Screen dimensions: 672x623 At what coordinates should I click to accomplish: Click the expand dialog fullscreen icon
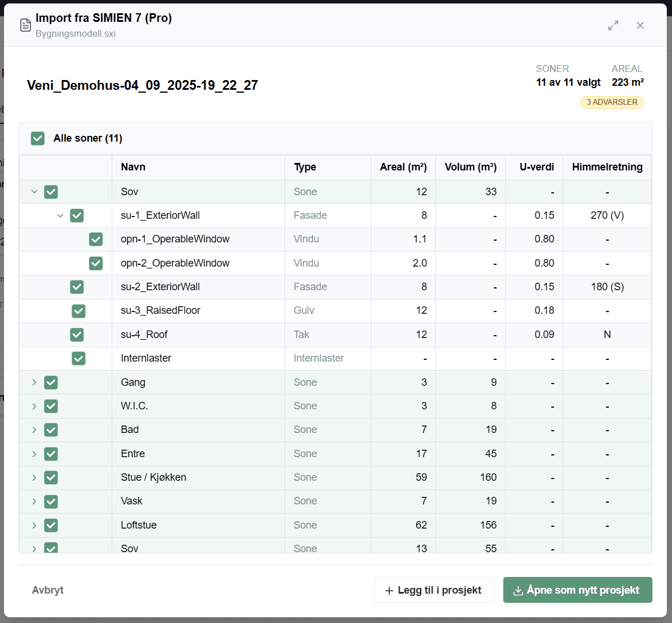pos(613,25)
